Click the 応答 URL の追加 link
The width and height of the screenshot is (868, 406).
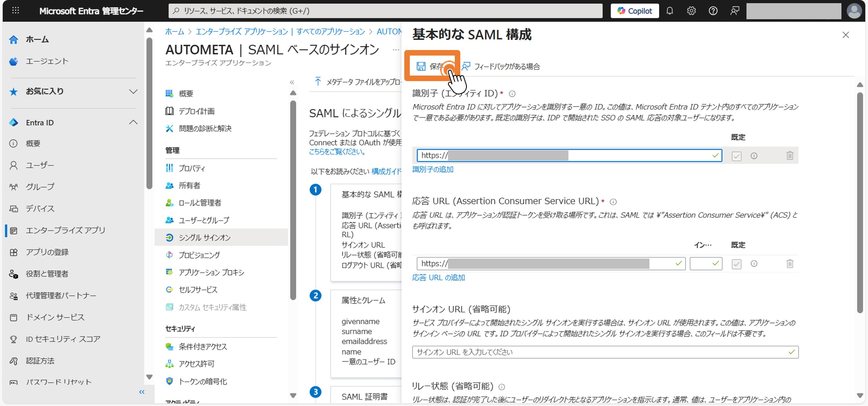(x=438, y=278)
